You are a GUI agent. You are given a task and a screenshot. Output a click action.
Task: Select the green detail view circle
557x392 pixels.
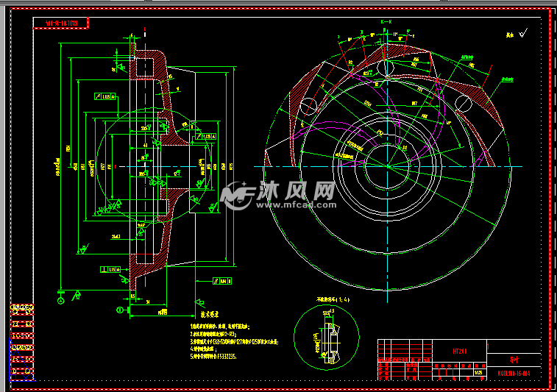tap(327, 338)
